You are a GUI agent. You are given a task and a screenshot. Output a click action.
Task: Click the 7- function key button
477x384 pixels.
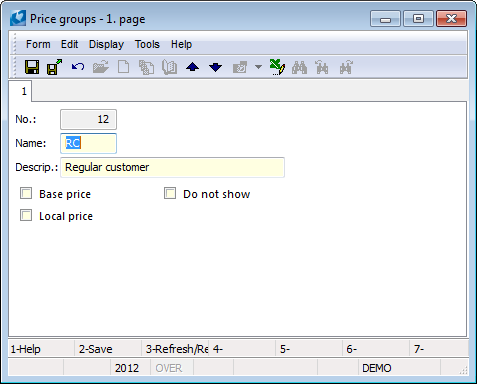(x=439, y=349)
